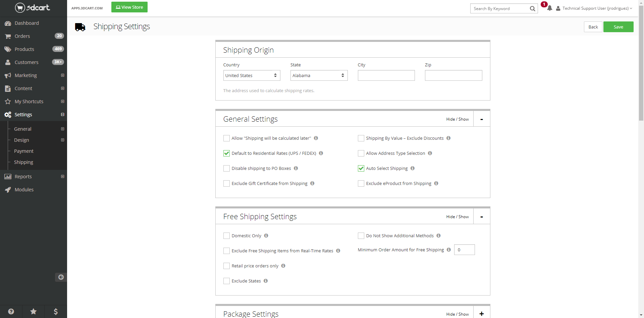
Task: Uncheck Default to Residential Rates checkbox
Action: coord(227,153)
